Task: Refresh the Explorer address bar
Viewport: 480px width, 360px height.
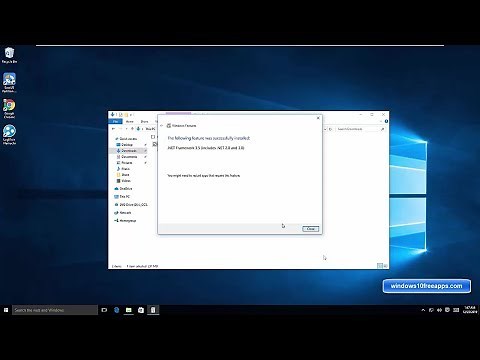Action: point(331,129)
